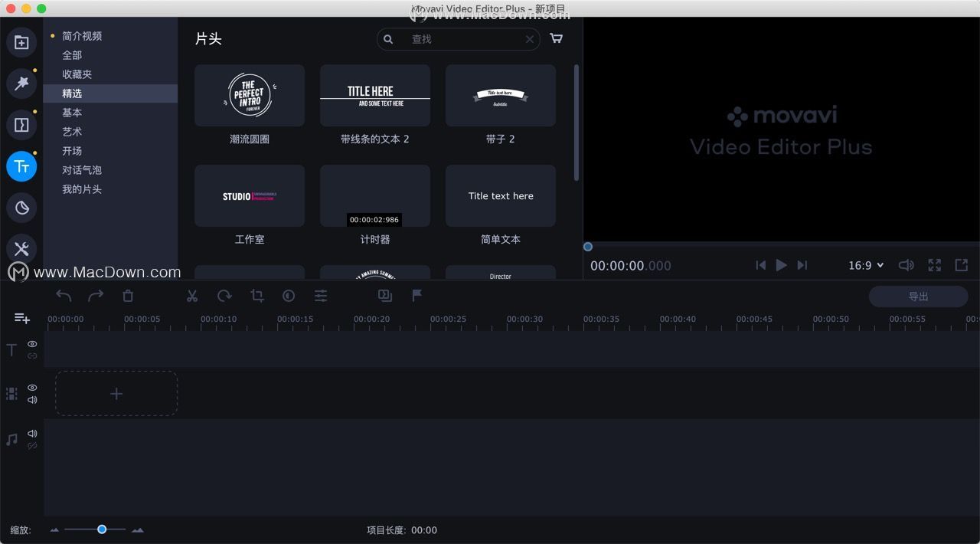
Task: Select the 潮流圆圈 title thumbnail
Action: [250, 95]
